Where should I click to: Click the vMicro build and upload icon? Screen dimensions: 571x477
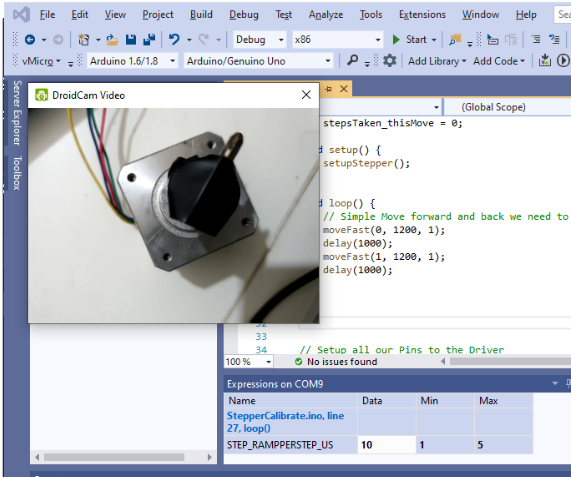pyautogui.click(x=545, y=60)
